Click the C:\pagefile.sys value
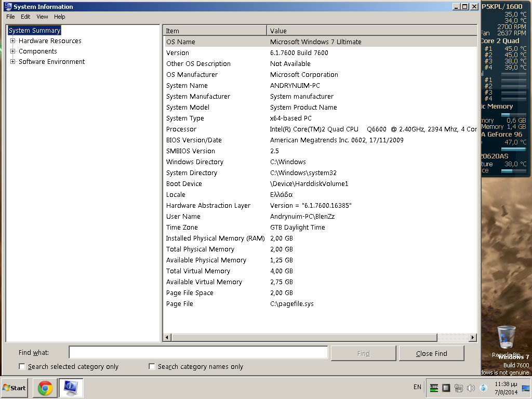 [292, 303]
